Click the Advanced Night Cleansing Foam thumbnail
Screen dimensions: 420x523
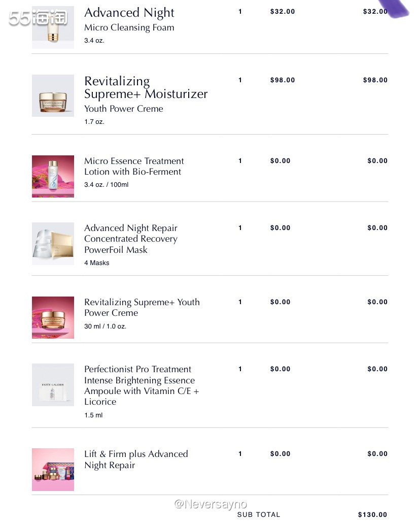click(53, 27)
